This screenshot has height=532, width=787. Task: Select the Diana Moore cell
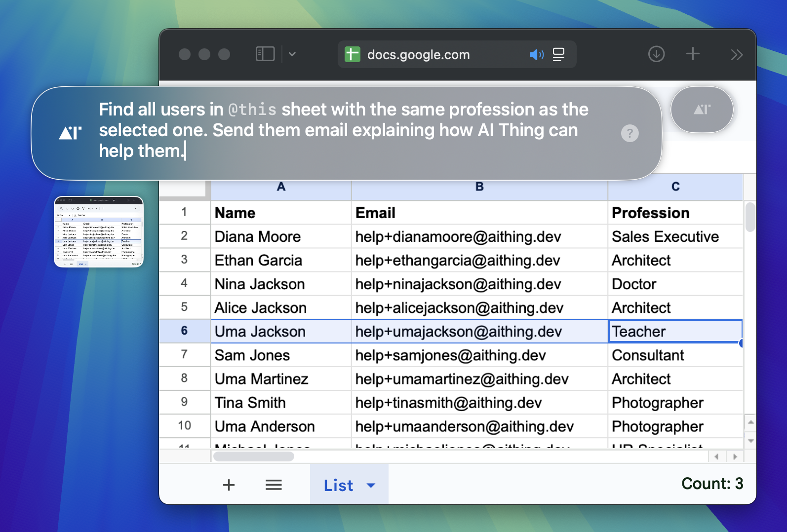pos(281,236)
